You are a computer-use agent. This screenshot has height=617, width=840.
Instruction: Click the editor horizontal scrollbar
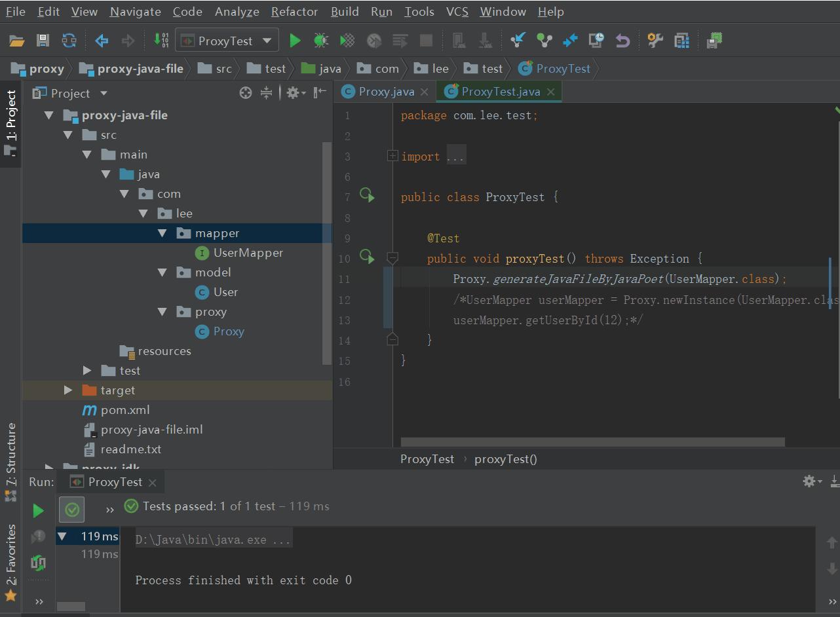pos(592,442)
